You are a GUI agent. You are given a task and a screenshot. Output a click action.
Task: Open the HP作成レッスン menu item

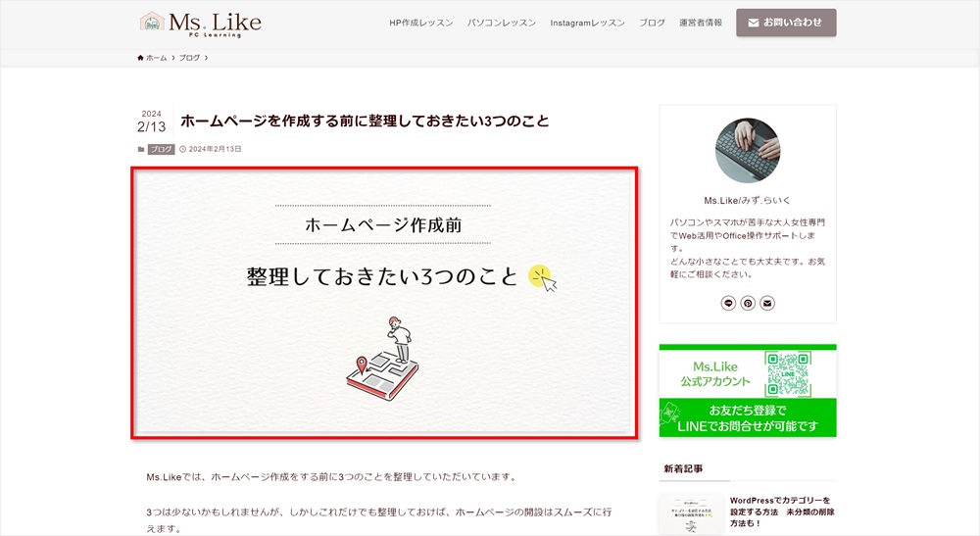(x=420, y=23)
